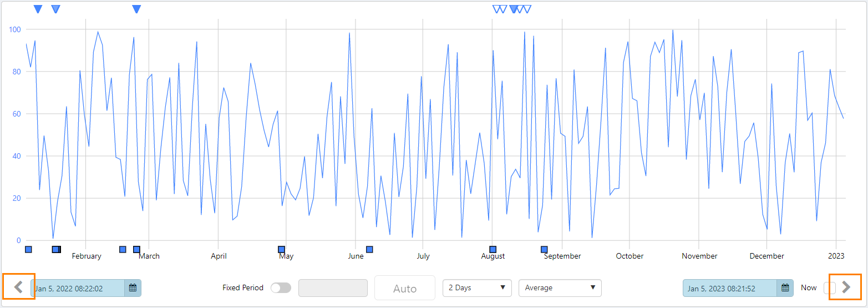Open the end date calendar picker icon
This screenshot has width=868, height=308.
pos(785,288)
